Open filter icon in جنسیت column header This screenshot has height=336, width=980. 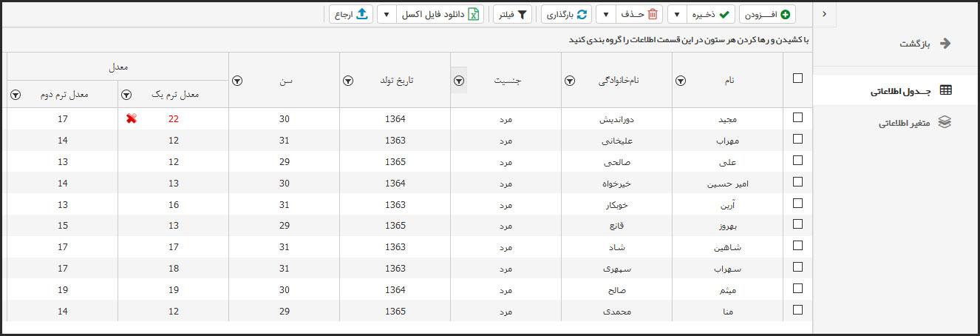click(458, 81)
